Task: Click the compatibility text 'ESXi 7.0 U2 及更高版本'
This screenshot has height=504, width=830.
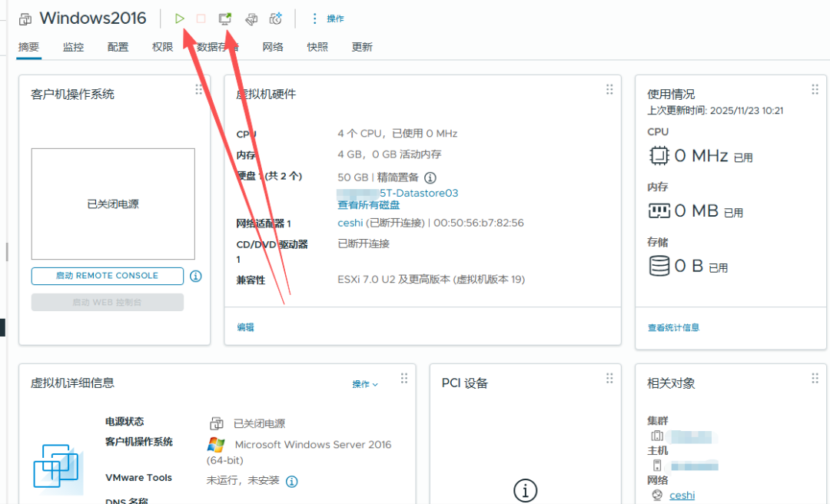Action: coord(393,279)
